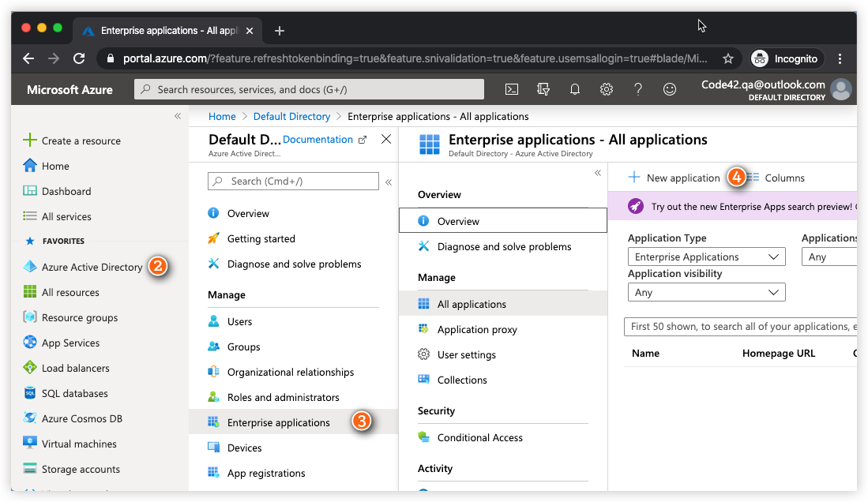
Task: Open portal settings gear
Action: (x=607, y=89)
